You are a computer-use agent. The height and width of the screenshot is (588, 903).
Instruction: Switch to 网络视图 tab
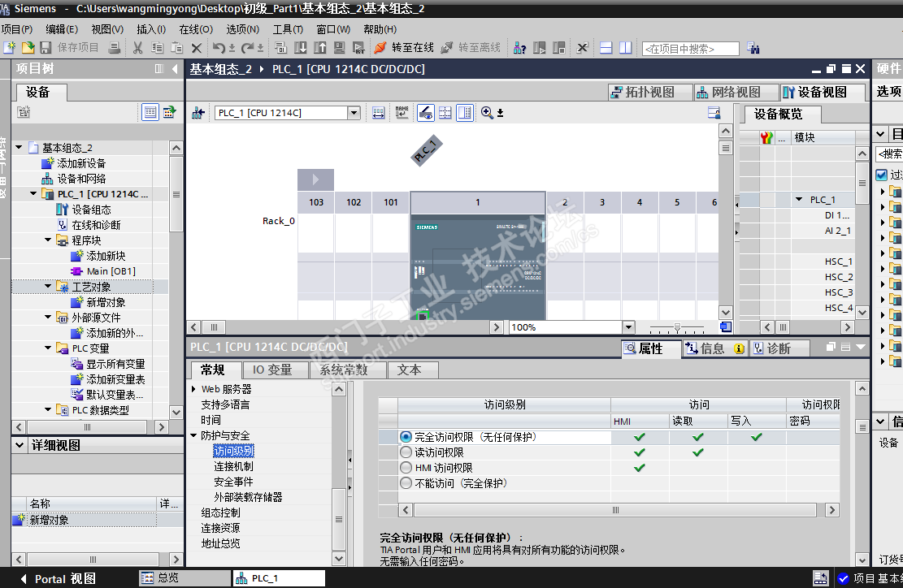tap(736, 92)
